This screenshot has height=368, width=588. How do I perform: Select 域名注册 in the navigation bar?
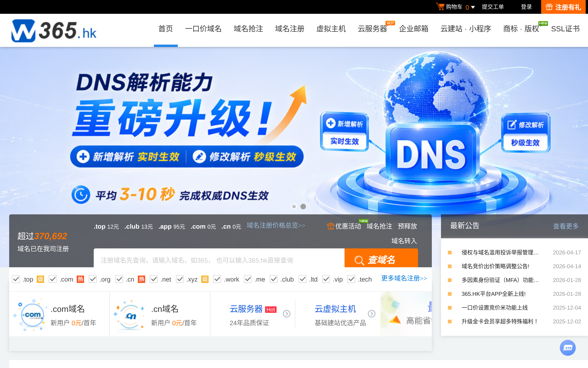[290, 29]
